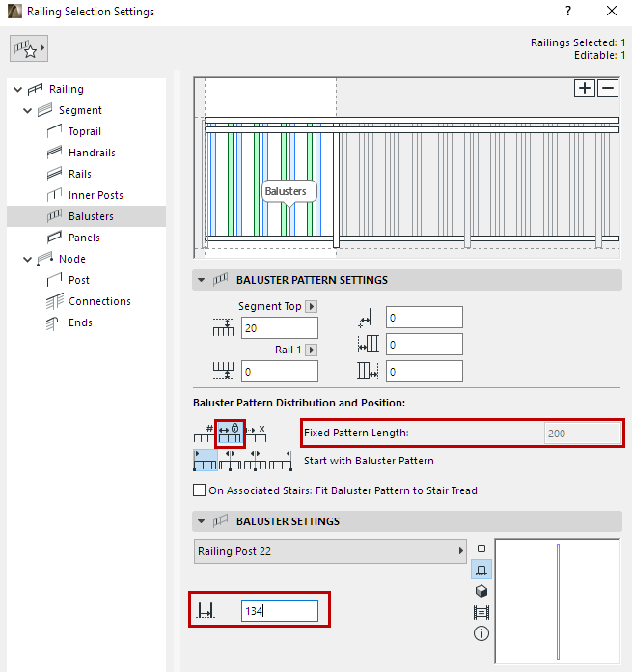Select Handrails in the railing tree

92,153
